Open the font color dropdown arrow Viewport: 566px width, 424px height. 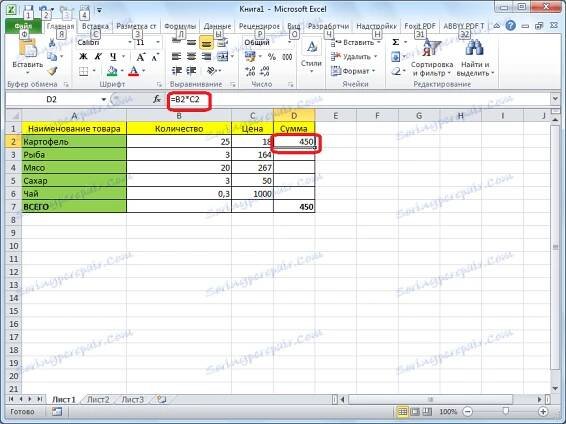click(x=143, y=71)
